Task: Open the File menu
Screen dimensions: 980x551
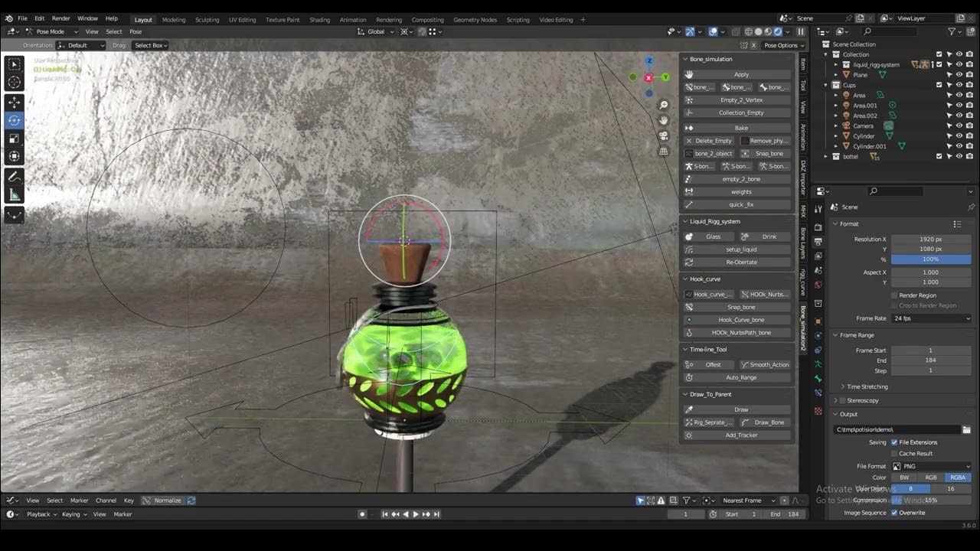Action: click(x=22, y=18)
